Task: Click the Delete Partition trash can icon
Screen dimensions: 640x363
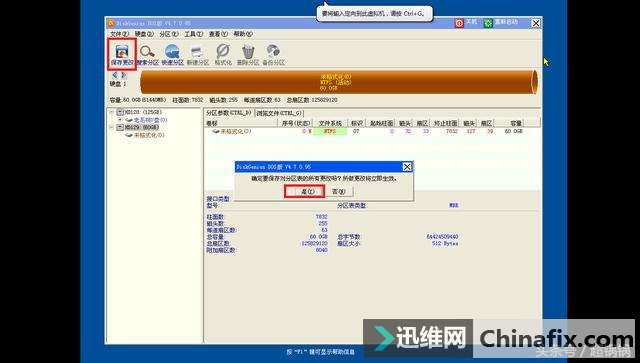Action: pyautogui.click(x=248, y=51)
